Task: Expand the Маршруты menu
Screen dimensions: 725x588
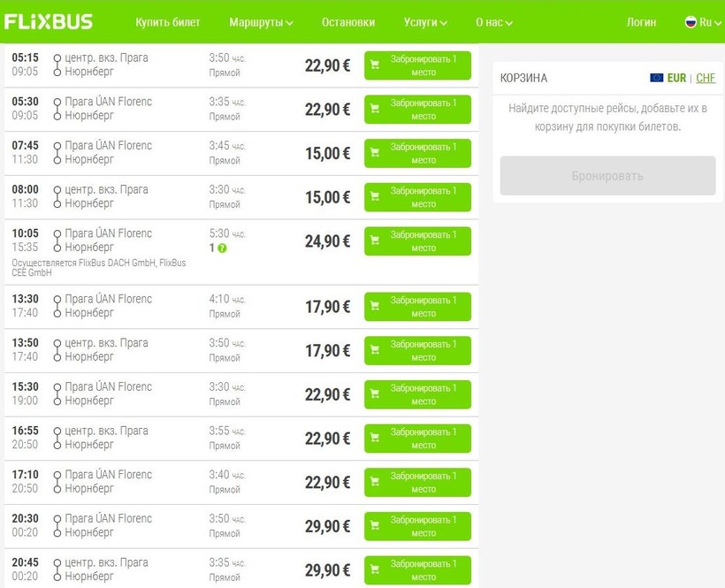Action: 261,22
